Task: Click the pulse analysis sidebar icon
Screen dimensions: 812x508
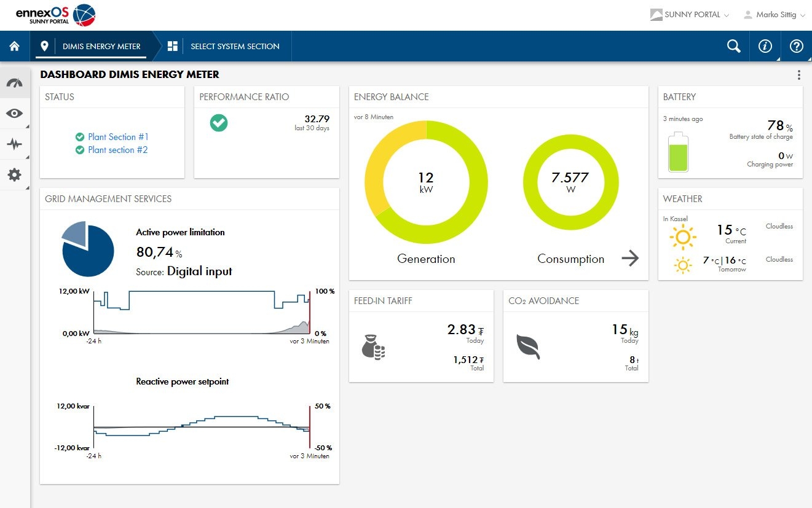Action: pyautogui.click(x=15, y=144)
